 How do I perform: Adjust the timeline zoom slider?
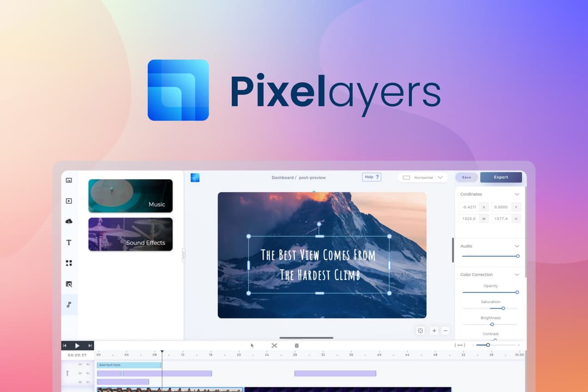click(496, 345)
